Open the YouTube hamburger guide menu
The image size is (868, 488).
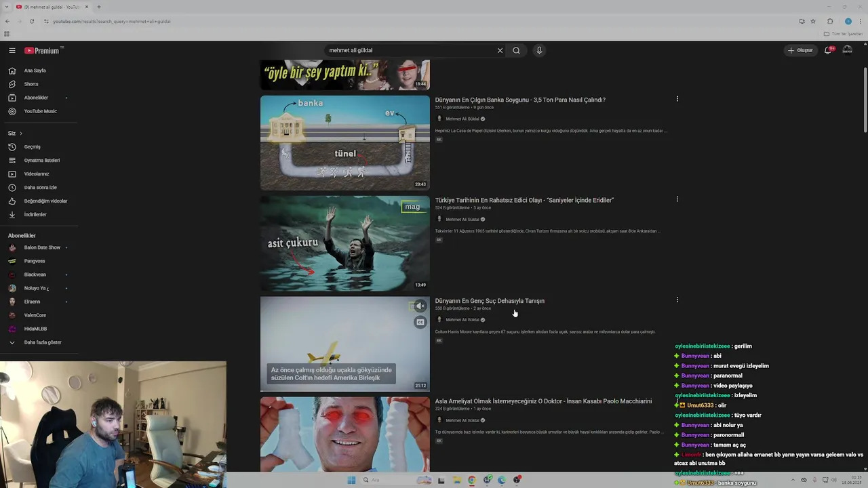click(12, 50)
